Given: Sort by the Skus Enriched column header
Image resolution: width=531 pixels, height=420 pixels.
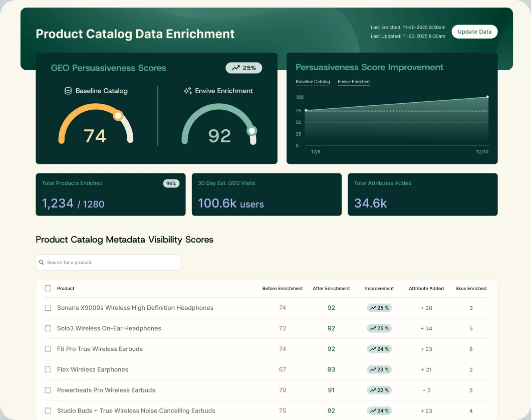Looking at the screenshot, I should [470, 289].
